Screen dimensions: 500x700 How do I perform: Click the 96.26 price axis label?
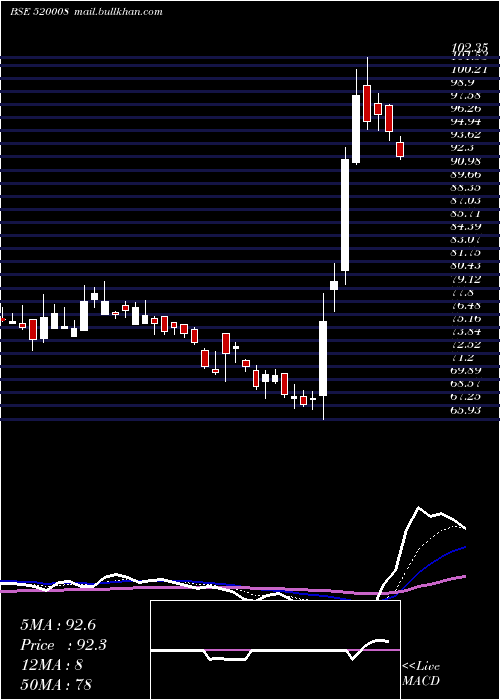(468, 108)
